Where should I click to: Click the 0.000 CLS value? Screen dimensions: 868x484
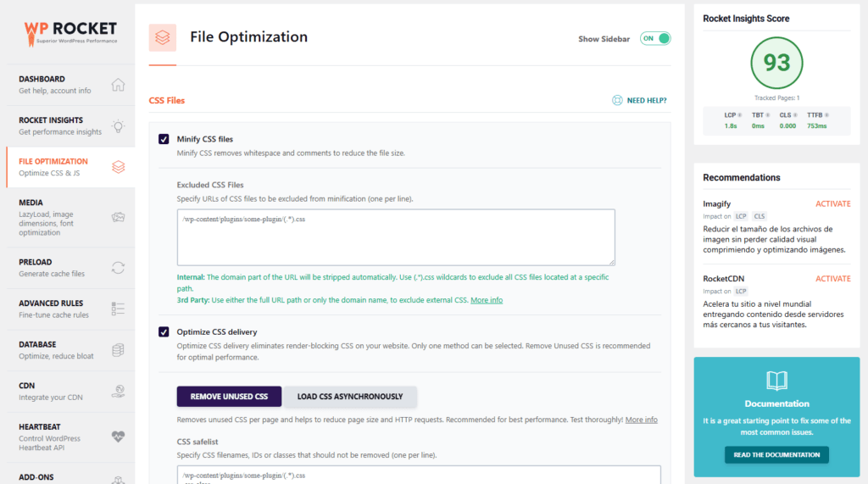[787, 126]
